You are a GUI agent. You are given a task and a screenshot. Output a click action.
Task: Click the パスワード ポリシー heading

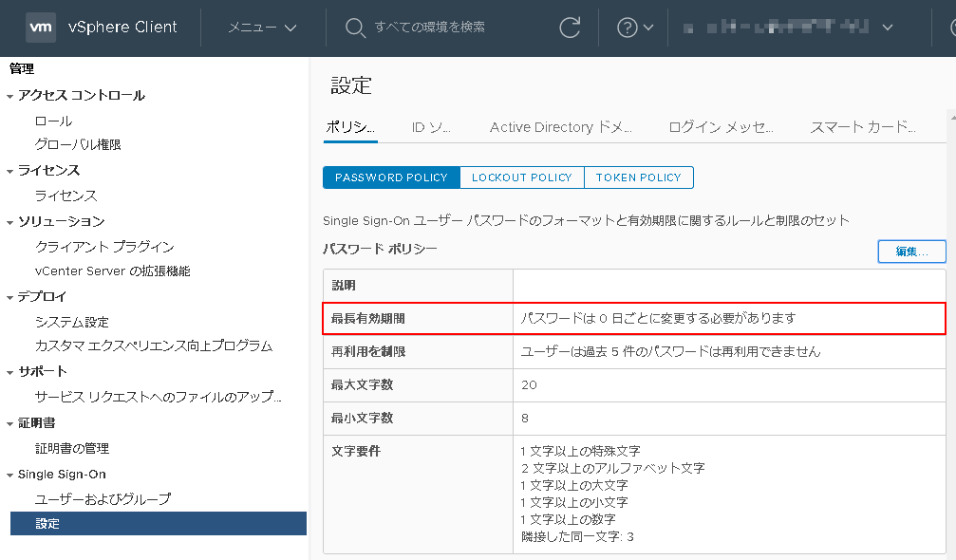[380, 250]
